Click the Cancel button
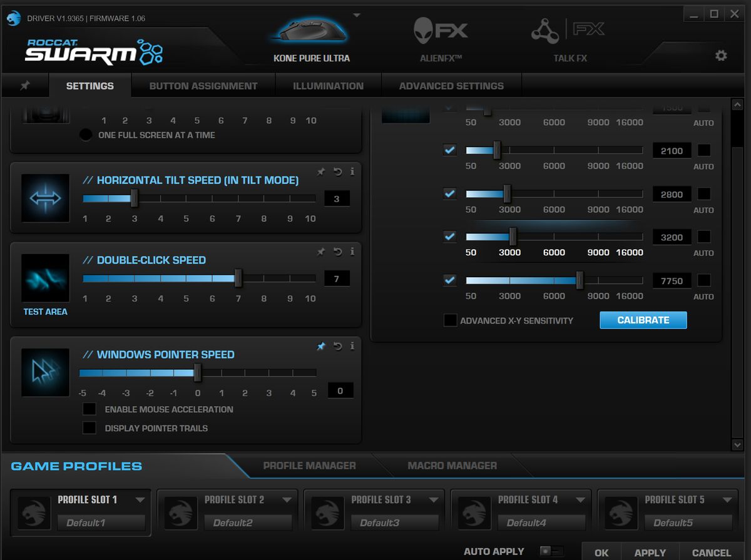Screen dimensions: 751x560 712,552
